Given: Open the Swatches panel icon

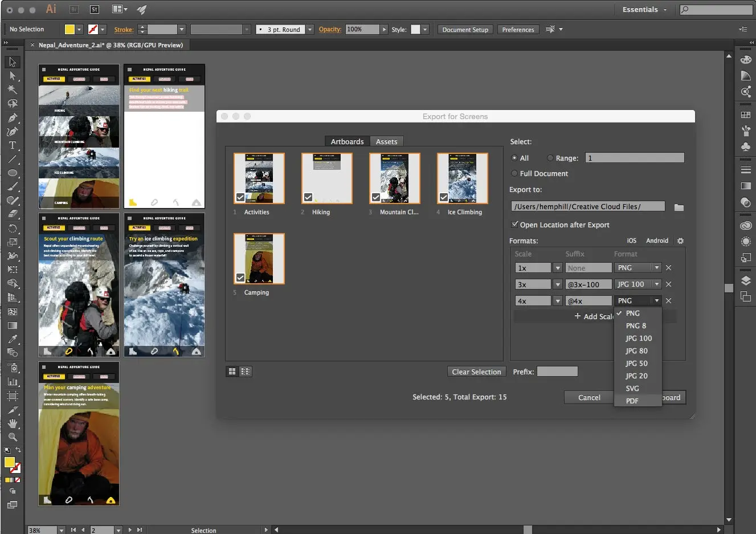Looking at the screenshot, I should point(746,114).
